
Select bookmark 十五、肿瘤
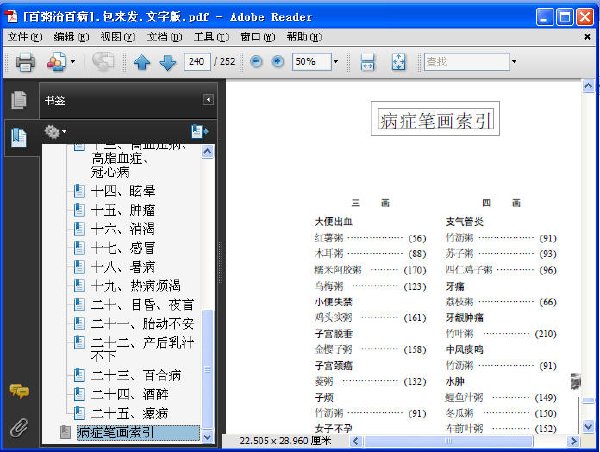coord(123,210)
